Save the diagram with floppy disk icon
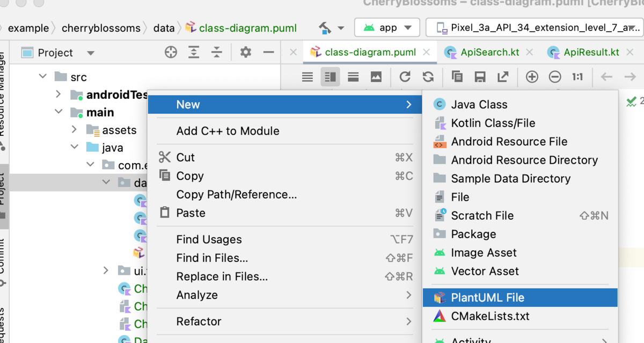 click(x=480, y=77)
